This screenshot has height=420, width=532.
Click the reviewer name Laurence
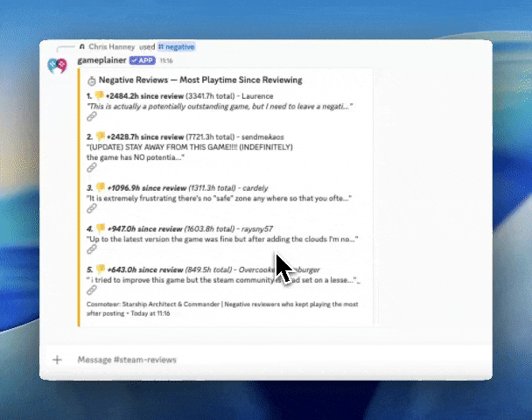click(257, 96)
